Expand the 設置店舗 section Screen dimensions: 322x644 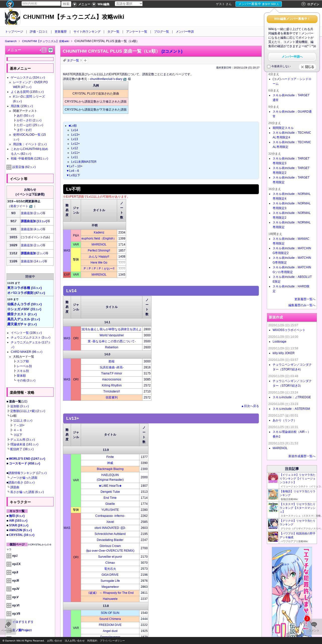point(9,167)
